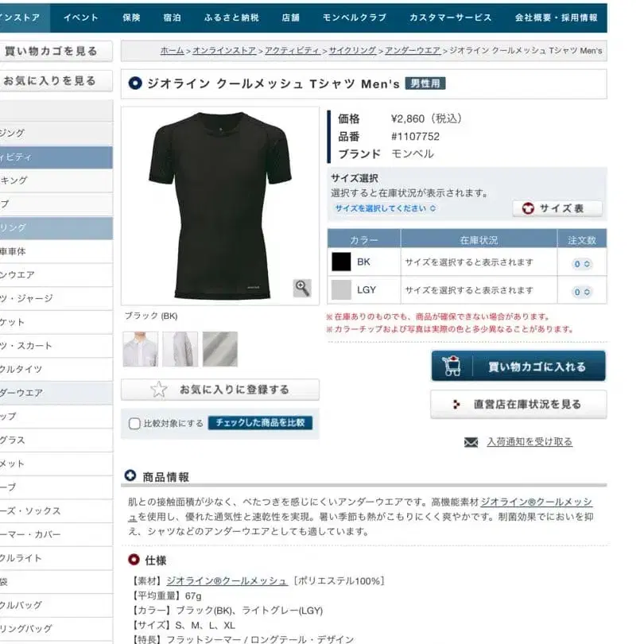This screenshot has height=644, width=644.
Task: Click the star icon to add favorite
Action: coord(159,390)
